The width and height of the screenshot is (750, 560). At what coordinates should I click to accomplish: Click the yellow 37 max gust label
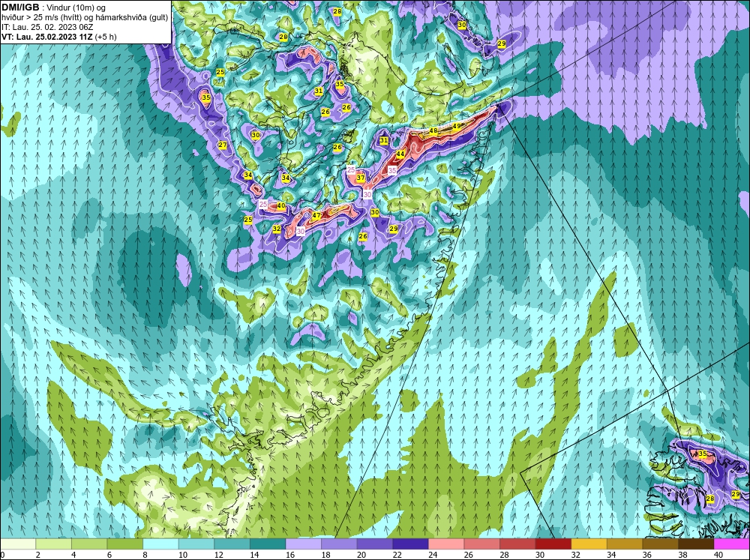[x=361, y=178]
